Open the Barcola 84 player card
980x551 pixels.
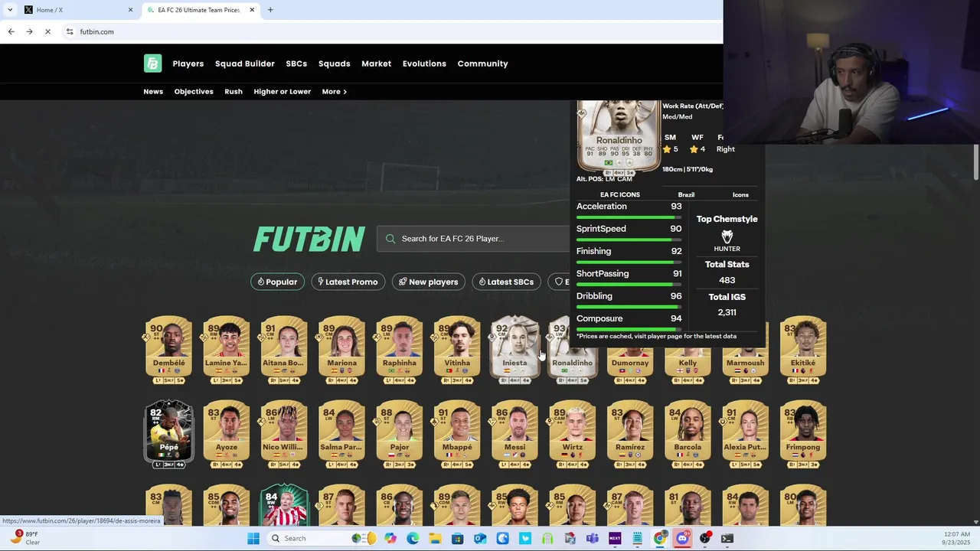(688, 434)
